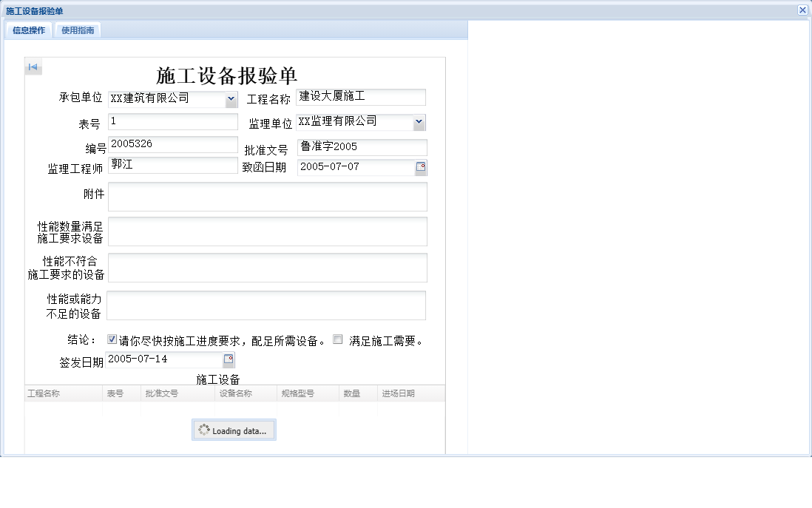Click the 编号 field showing 2005326
Viewport: 812px width, 508px height.
tap(173, 144)
